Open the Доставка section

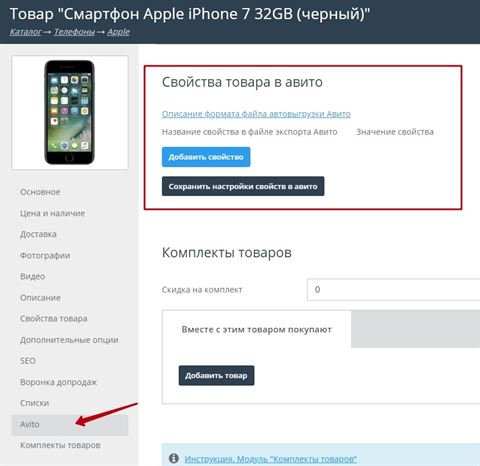point(38,234)
